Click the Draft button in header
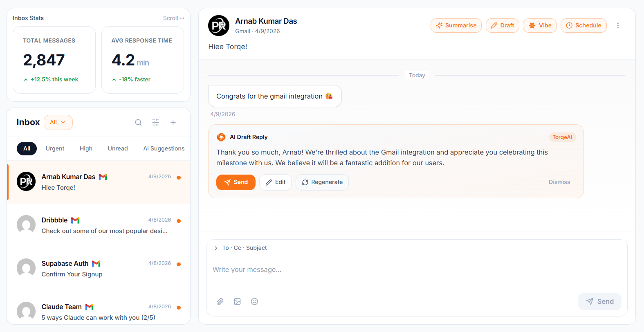 [x=503, y=25]
